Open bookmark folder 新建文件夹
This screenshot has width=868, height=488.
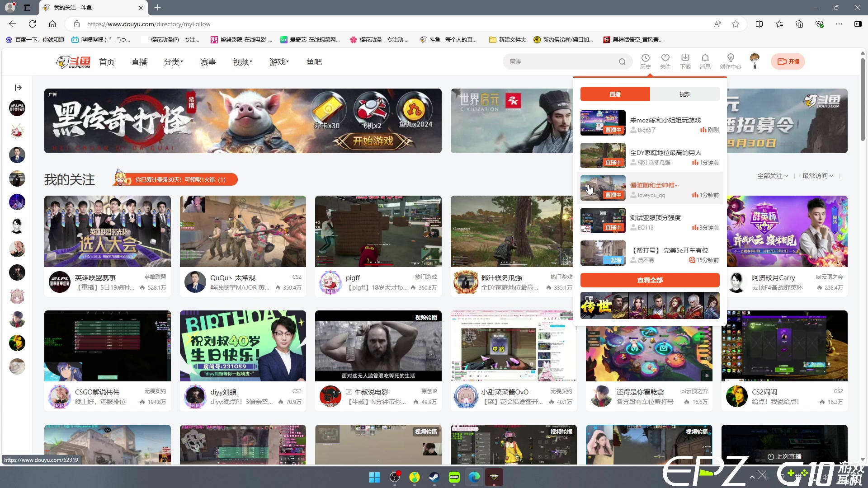point(508,40)
